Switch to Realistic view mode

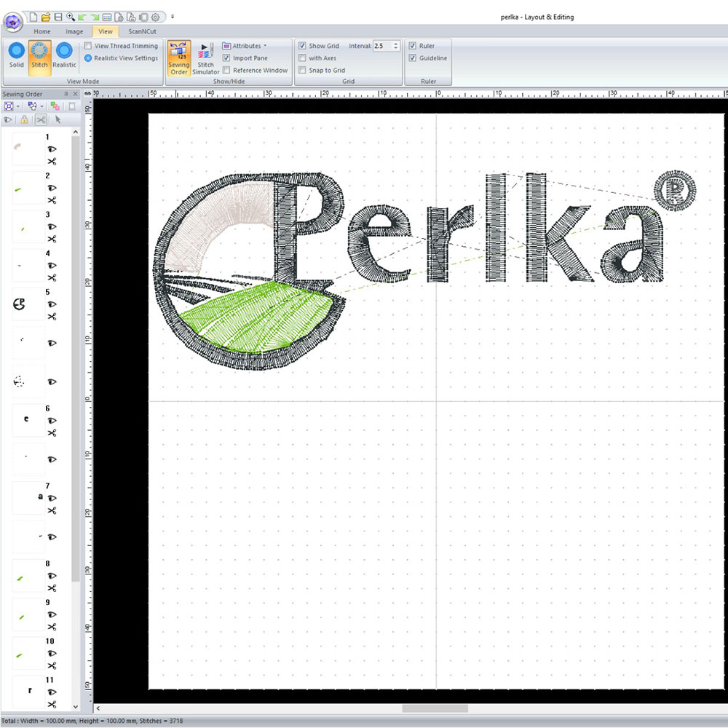click(64, 55)
